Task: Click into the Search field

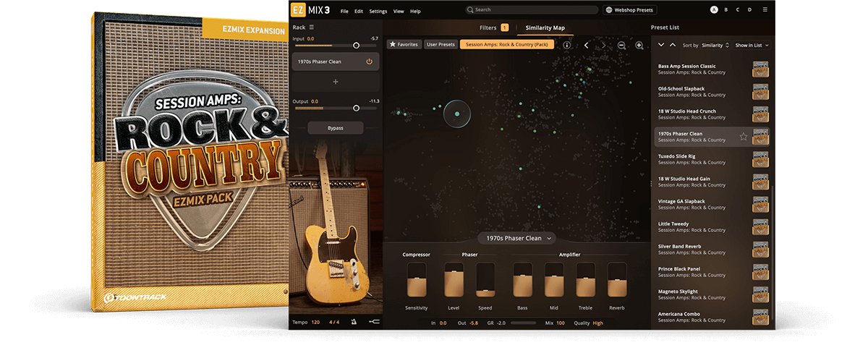Action: tap(531, 10)
